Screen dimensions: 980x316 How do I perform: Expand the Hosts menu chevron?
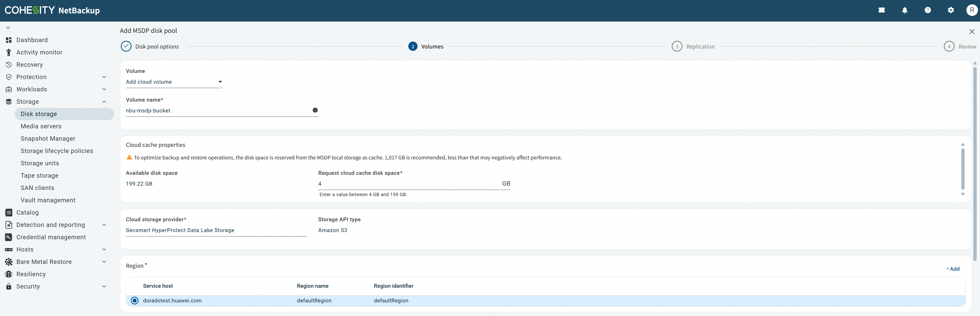pyautogui.click(x=104, y=249)
